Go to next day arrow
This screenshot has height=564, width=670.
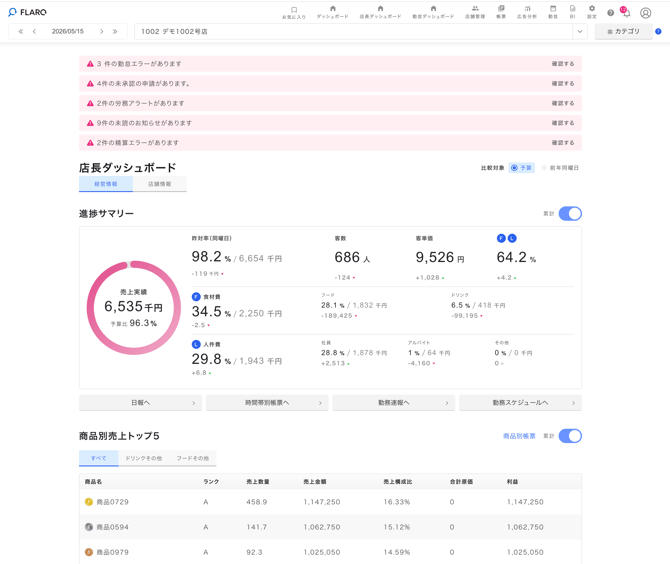(x=101, y=31)
